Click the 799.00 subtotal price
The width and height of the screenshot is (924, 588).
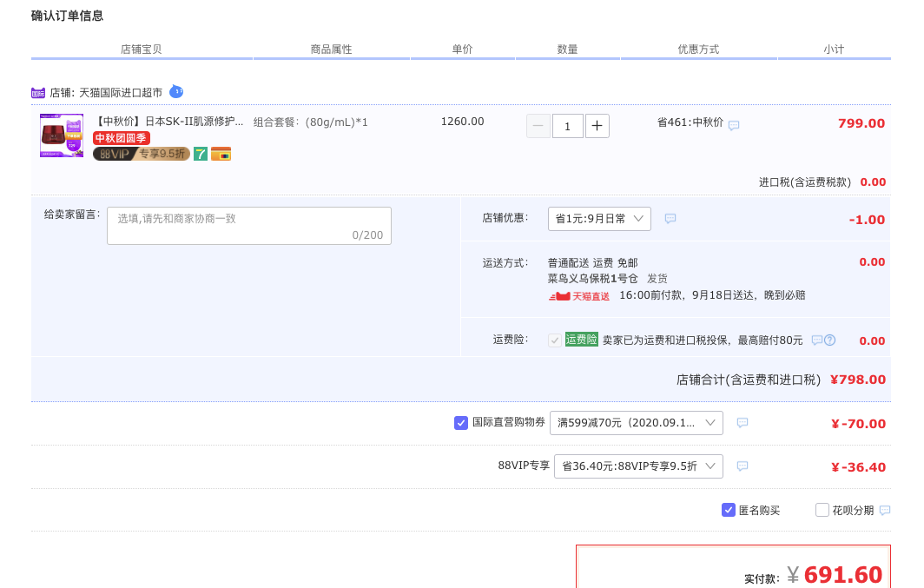click(x=861, y=123)
